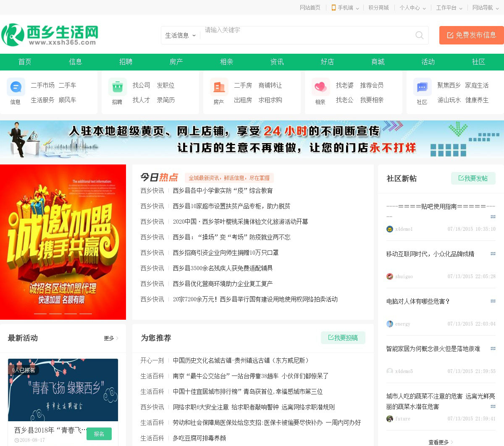Click user avatar next to shuiguo
Image resolution: width=504 pixels, height=446 pixels.
tap(390, 276)
